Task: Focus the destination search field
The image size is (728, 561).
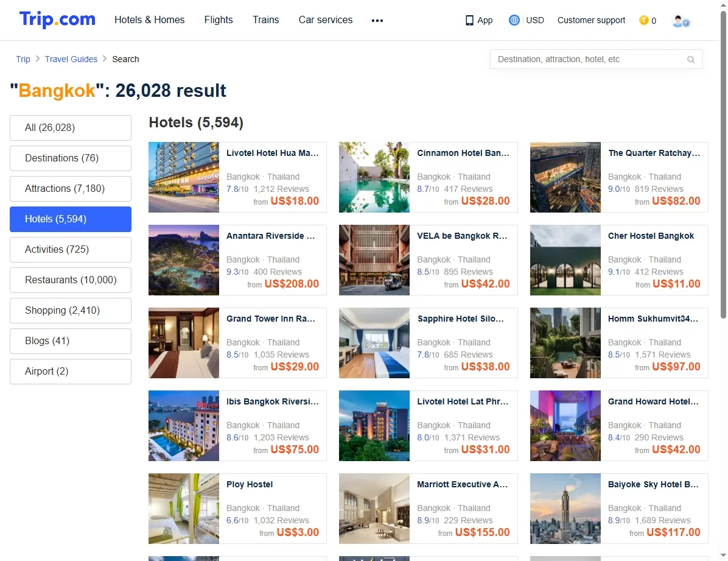Action: (596, 60)
